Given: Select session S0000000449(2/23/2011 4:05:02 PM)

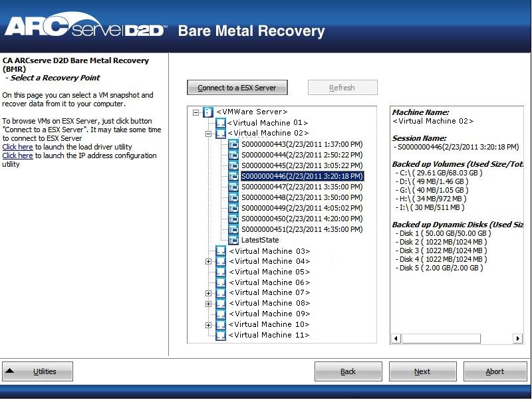Looking at the screenshot, I should pyautogui.click(x=302, y=208).
